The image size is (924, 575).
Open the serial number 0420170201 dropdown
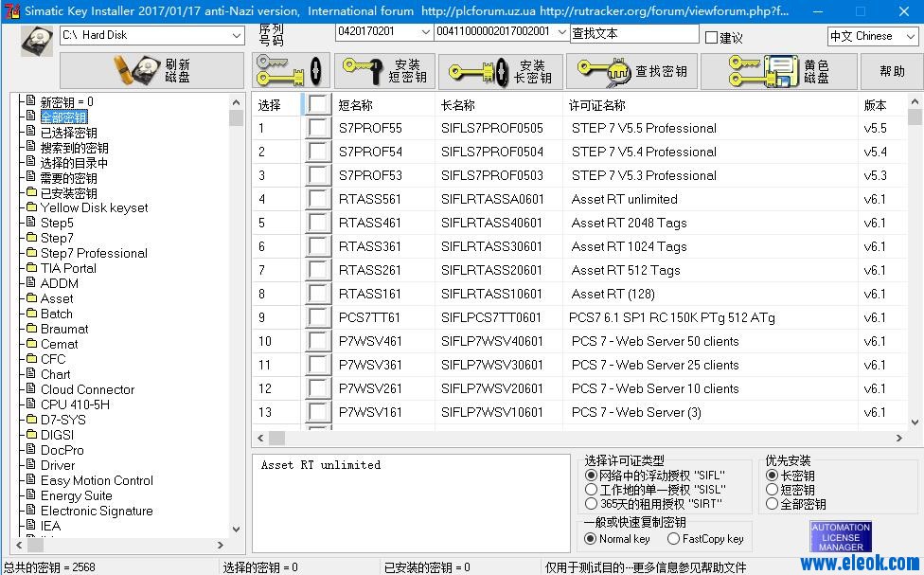click(425, 32)
